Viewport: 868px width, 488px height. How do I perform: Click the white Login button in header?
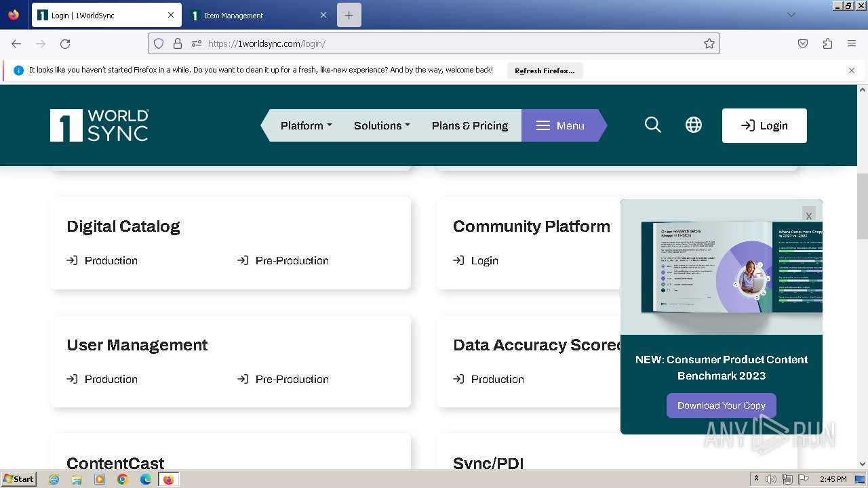[764, 125]
